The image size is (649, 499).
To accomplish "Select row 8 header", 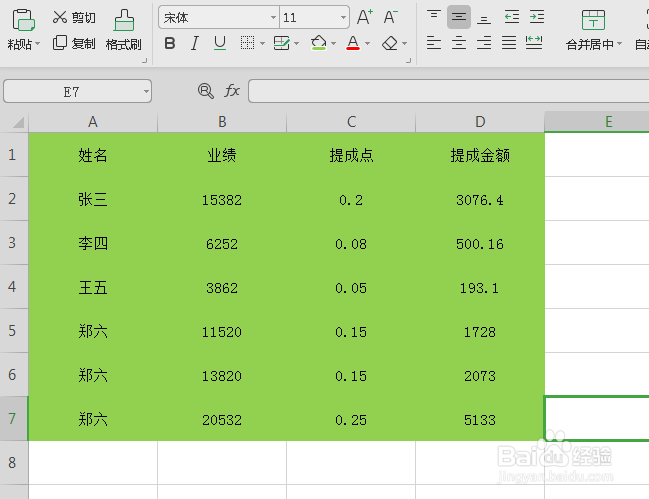I will (14, 463).
